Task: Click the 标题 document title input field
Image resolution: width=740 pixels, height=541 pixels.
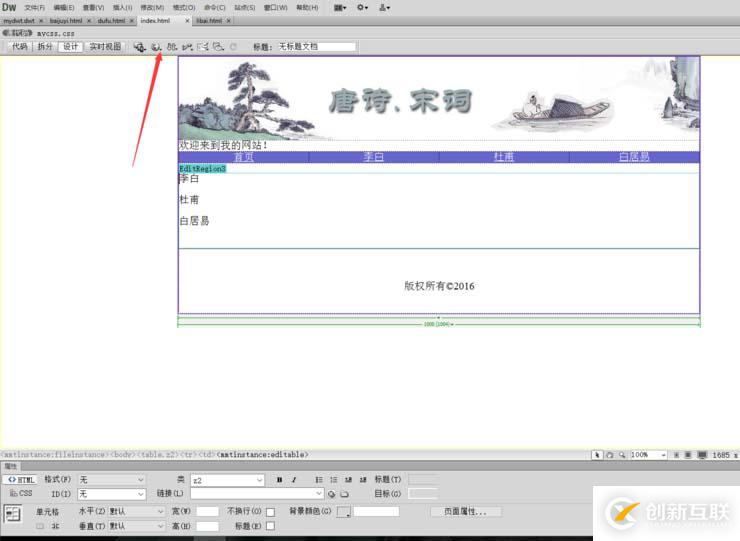Action: coord(317,47)
